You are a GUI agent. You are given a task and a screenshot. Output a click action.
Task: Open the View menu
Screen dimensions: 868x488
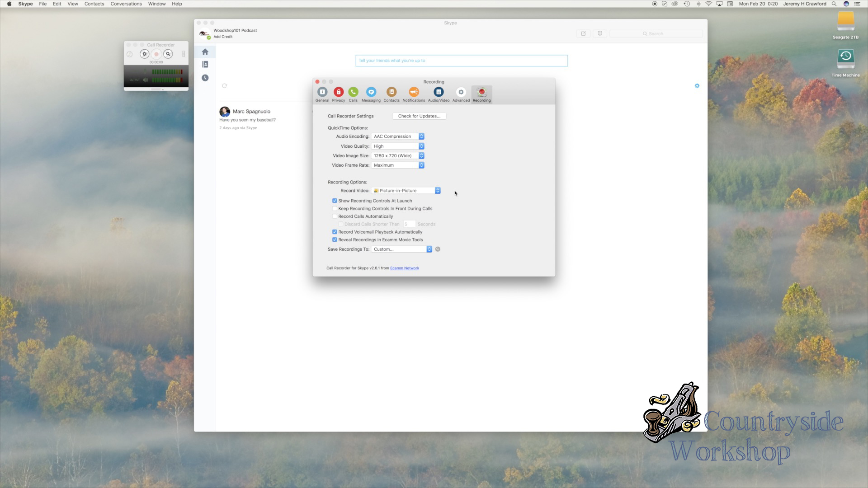[73, 4]
